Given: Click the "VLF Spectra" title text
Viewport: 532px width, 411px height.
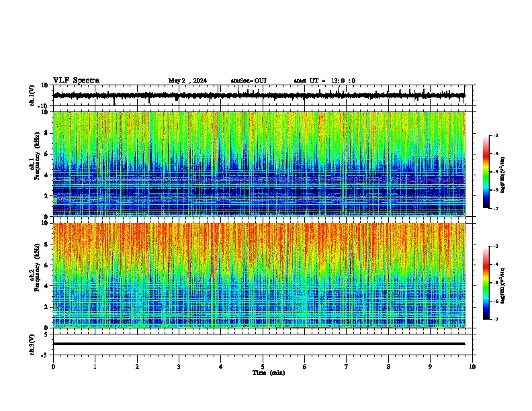Looking at the screenshot, I should pyautogui.click(x=76, y=81).
